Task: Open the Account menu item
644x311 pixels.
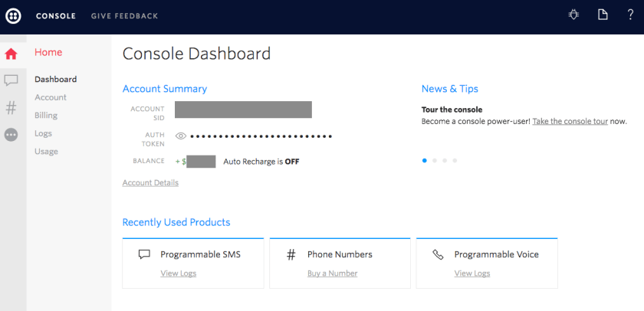Action: coord(51,97)
